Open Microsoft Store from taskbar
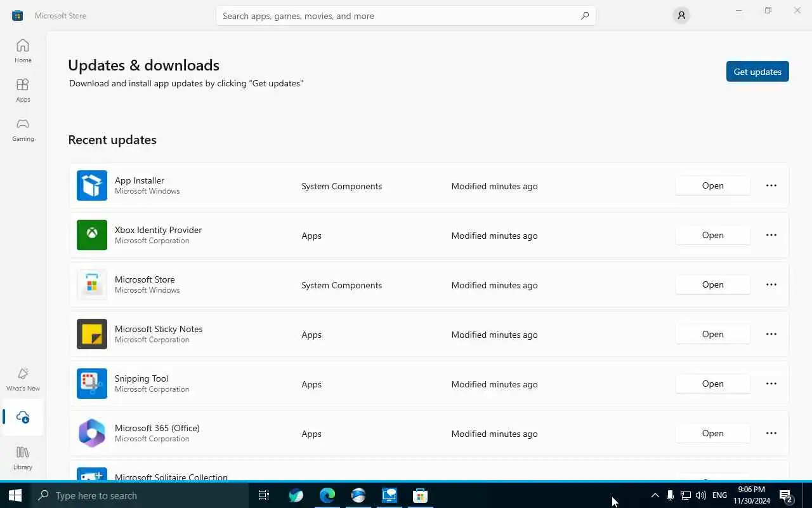This screenshot has width=812, height=508. 420,495
